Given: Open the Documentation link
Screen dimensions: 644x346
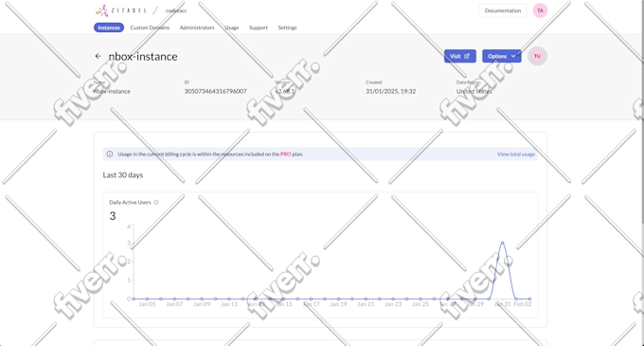Looking at the screenshot, I should point(503,10).
